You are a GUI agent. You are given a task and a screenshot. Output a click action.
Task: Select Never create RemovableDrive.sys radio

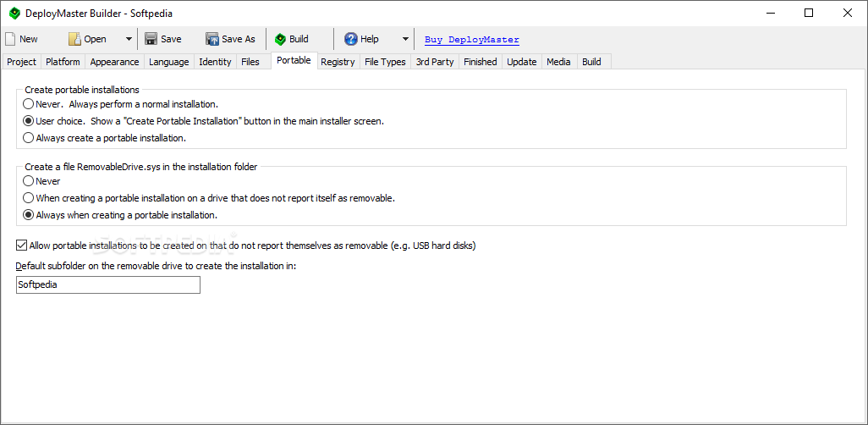pyautogui.click(x=28, y=180)
